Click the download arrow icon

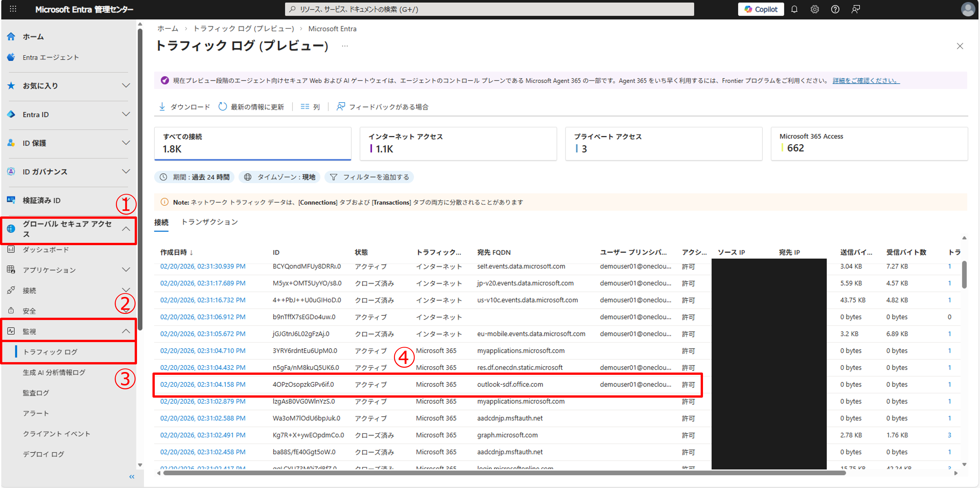coord(162,107)
